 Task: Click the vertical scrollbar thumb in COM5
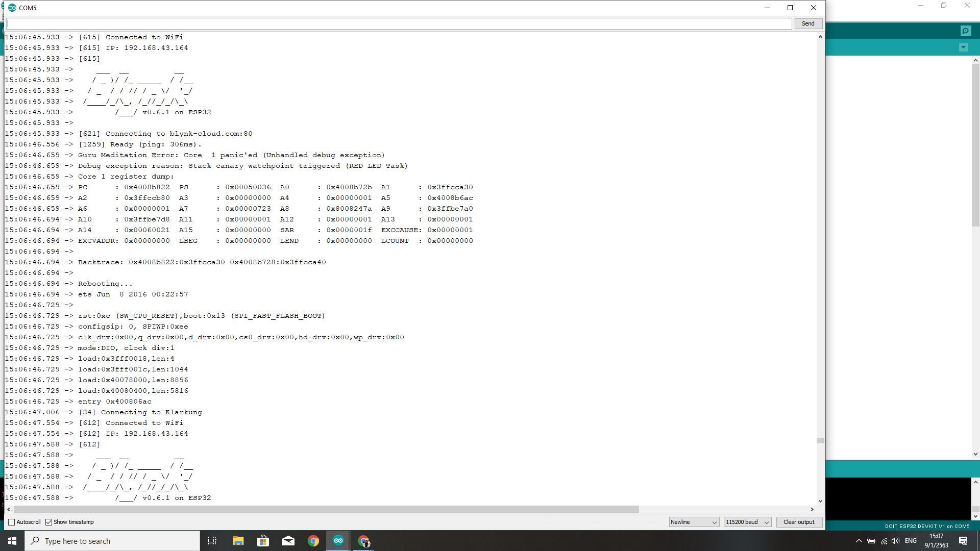pos(820,440)
